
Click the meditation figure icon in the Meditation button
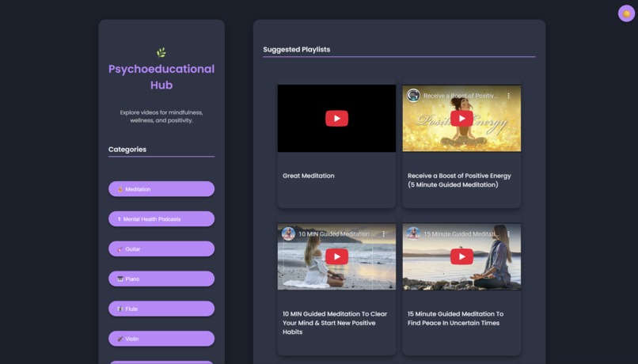120,189
